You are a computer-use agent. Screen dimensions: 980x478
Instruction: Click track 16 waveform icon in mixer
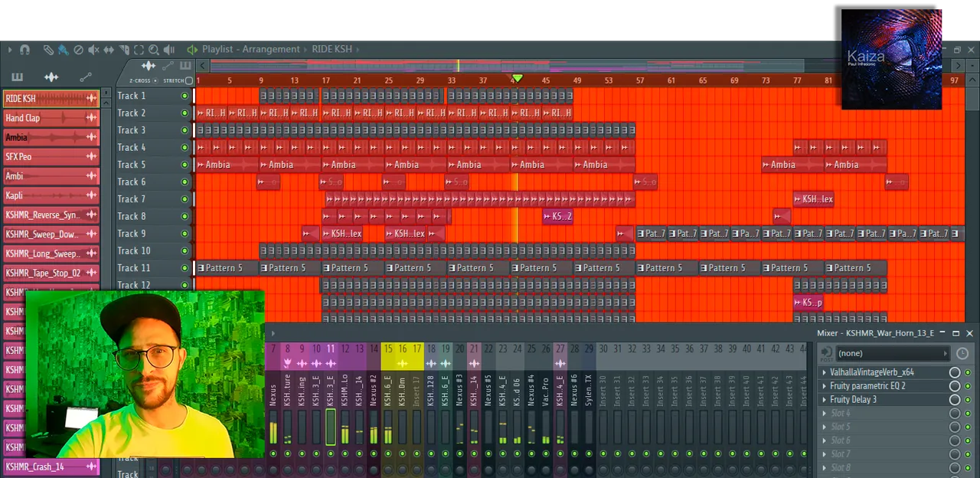coord(403,363)
